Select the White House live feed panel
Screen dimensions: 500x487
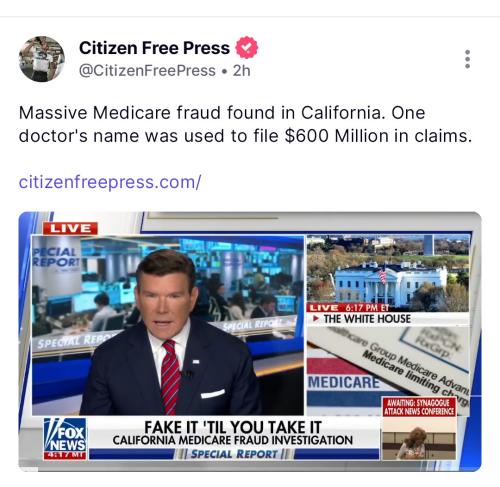click(388, 279)
